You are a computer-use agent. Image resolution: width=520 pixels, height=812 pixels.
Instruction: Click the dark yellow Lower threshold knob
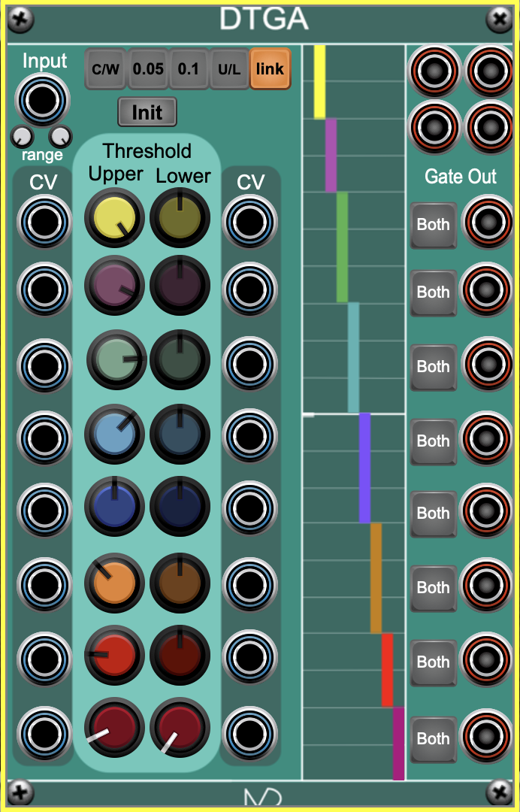(180, 218)
